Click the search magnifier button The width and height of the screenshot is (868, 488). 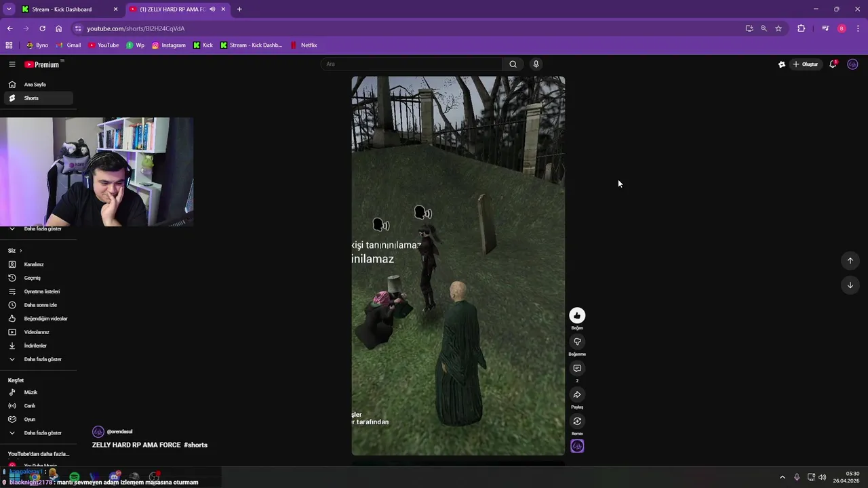pos(513,64)
